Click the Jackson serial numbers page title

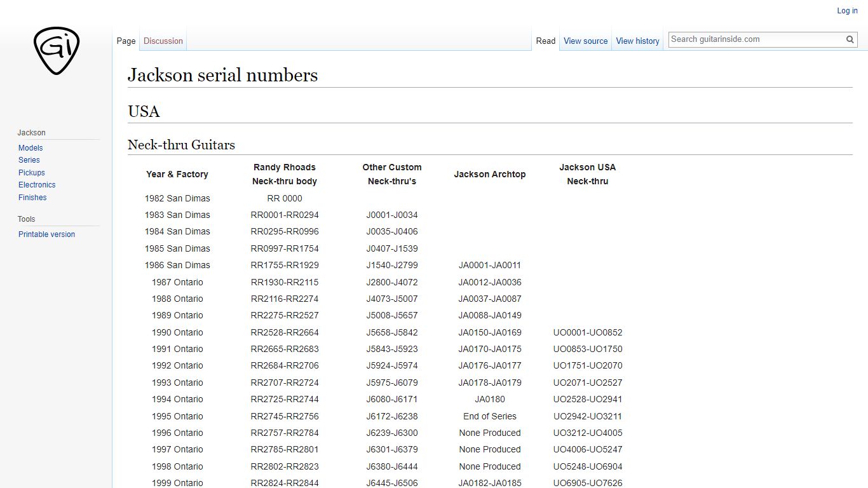[x=222, y=75]
